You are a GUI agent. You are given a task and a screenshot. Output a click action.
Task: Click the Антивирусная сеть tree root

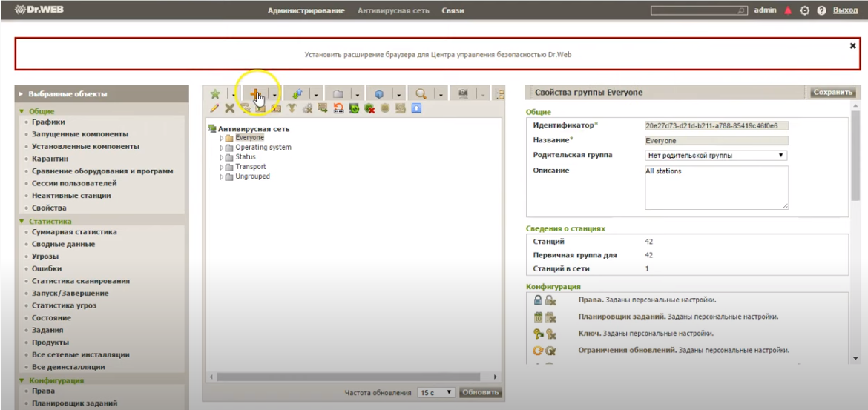click(x=253, y=128)
